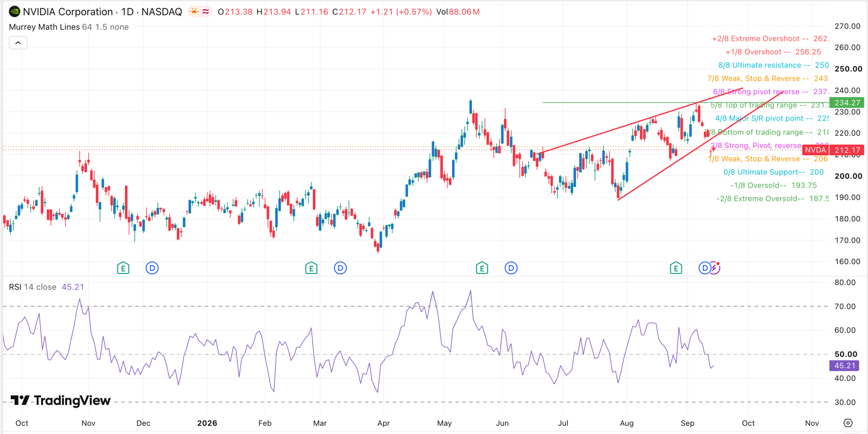Click the 6/8 Strong pivot reverse label
Viewport: 868px width, 434px height.
(x=771, y=92)
